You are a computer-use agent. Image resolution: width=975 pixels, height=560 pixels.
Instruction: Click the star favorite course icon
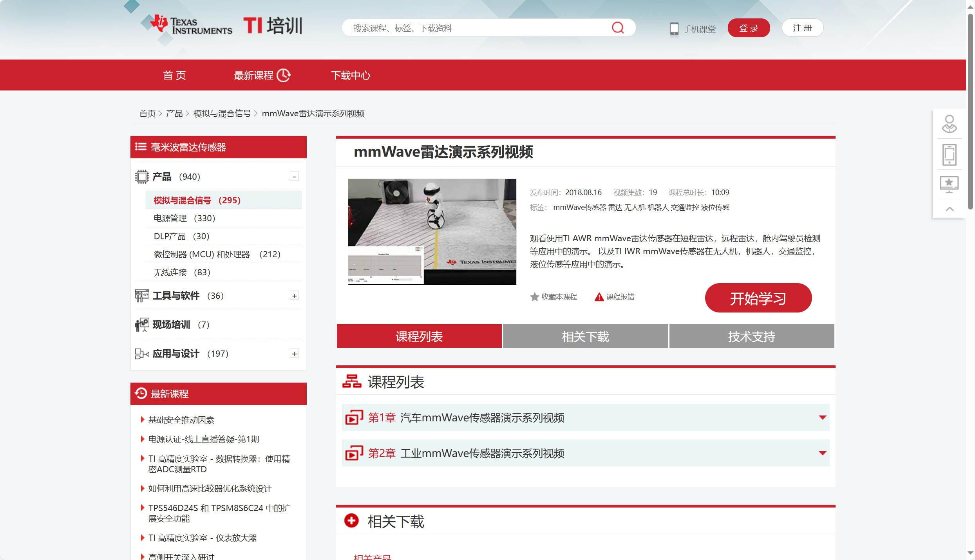(x=534, y=297)
